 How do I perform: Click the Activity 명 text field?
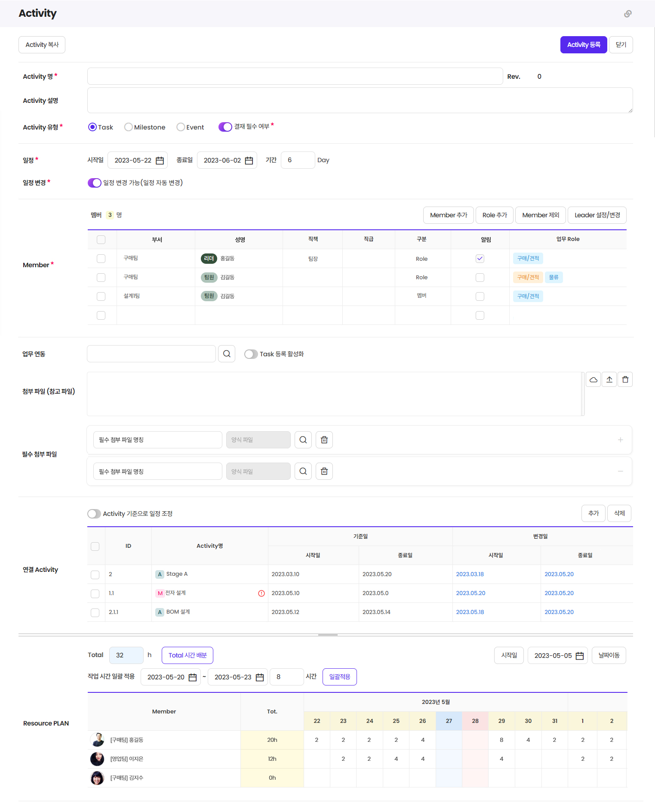pos(295,76)
